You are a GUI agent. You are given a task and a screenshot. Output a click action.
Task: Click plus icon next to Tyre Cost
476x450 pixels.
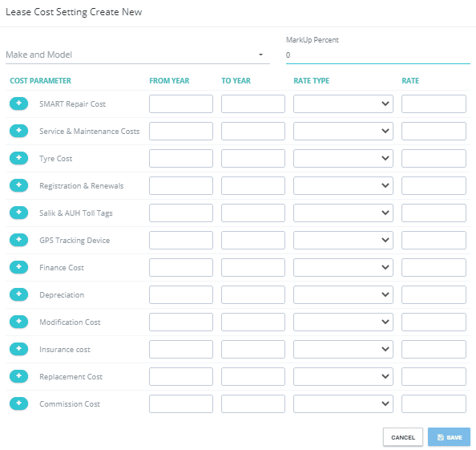pos(18,158)
